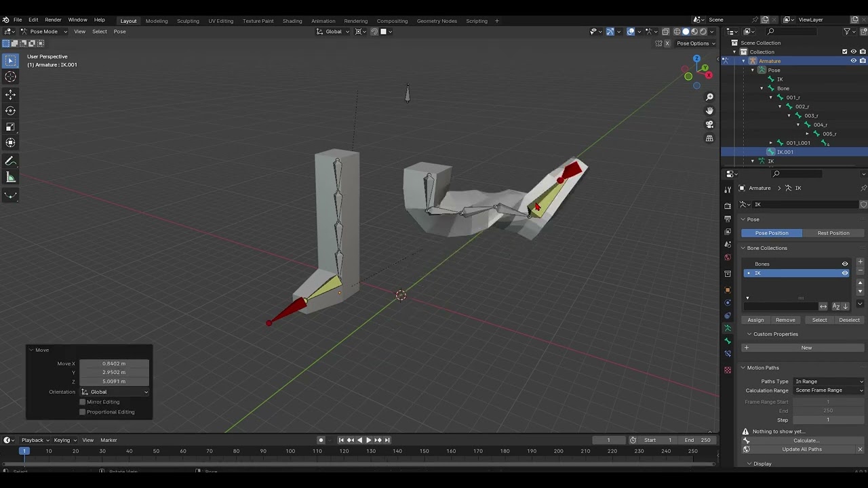Screen dimensions: 868x488
Task: Open the Object properties tab icon
Action: coord(728,290)
